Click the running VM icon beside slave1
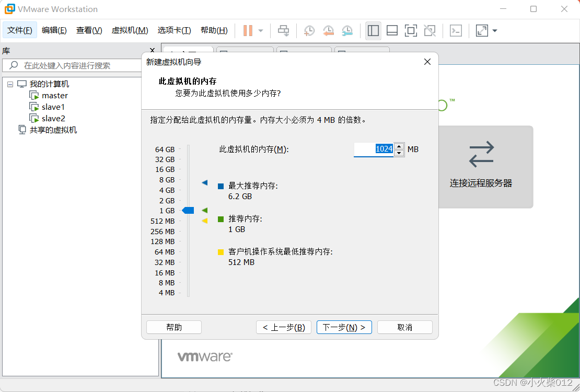This screenshot has height=392, width=580. (34, 107)
